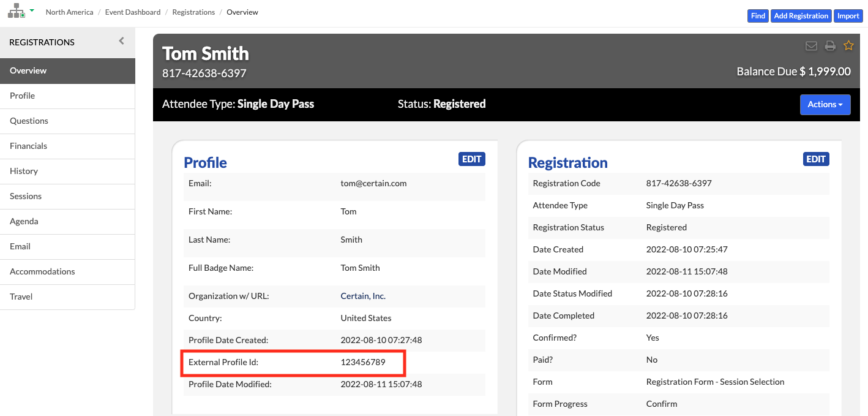The width and height of the screenshot is (868, 416).
Task: Click the Add Registration button
Action: pos(801,16)
